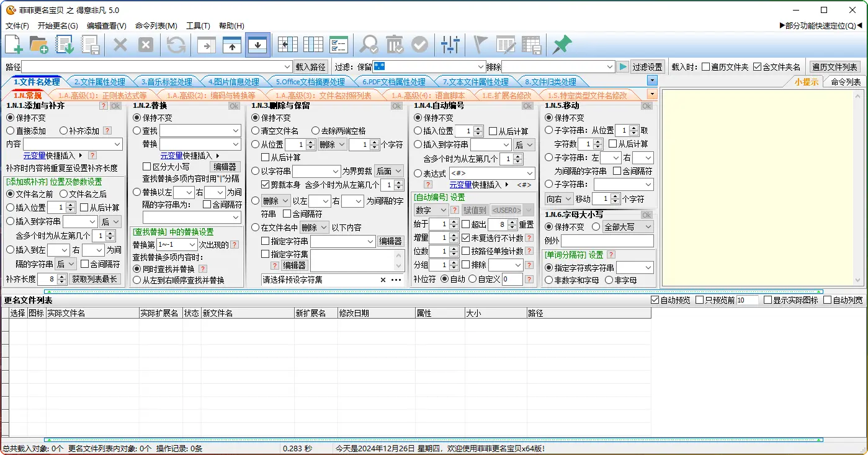Toggle the 自动预览 checkbox
Image resolution: width=868 pixels, height=455 pixels.
(x=655, y=300)
